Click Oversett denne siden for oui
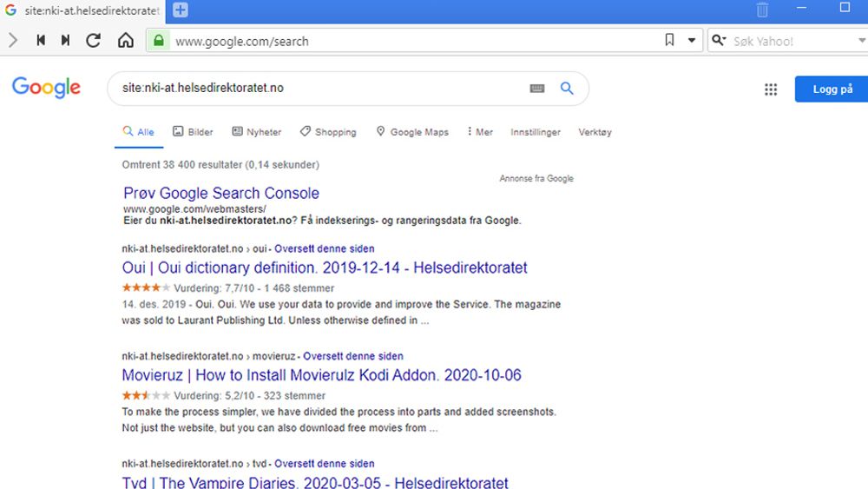 click(x=325, y=248)
